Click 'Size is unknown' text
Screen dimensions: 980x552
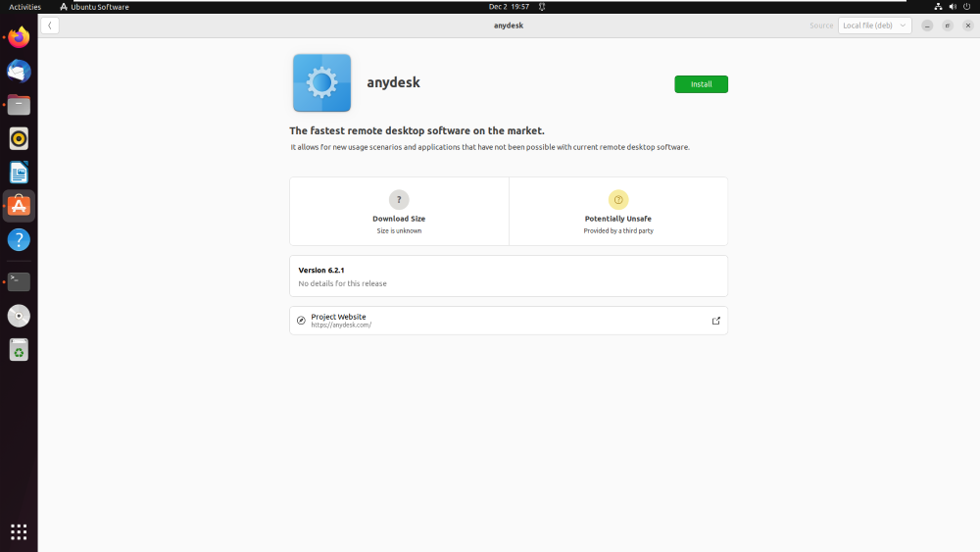(x=399, y=230)
